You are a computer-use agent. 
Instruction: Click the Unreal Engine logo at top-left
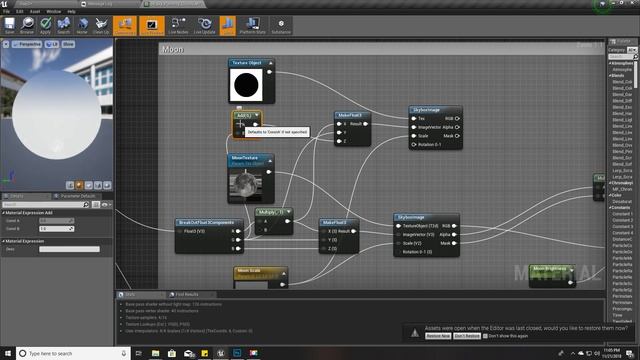(x=4, y=4)
